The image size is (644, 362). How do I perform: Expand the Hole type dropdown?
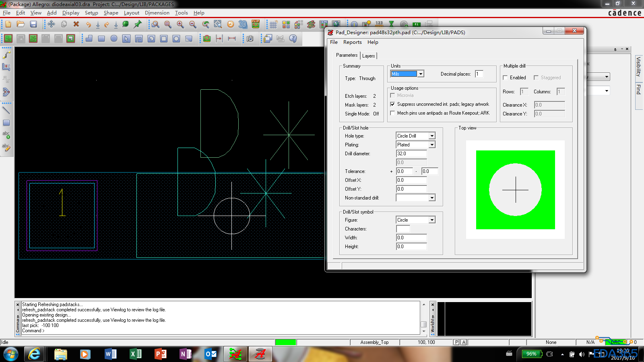click(x=431, y=136)
